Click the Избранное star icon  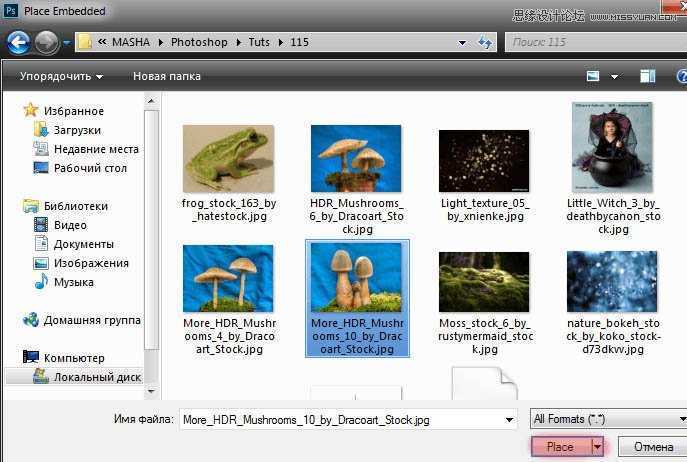pyautogui.click(x=31, y=110)
